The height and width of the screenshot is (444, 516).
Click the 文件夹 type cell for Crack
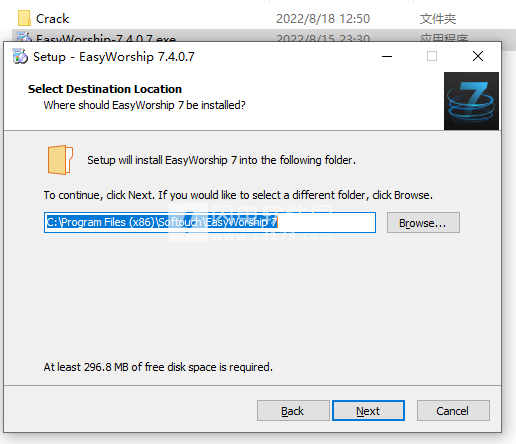[438, 19]
